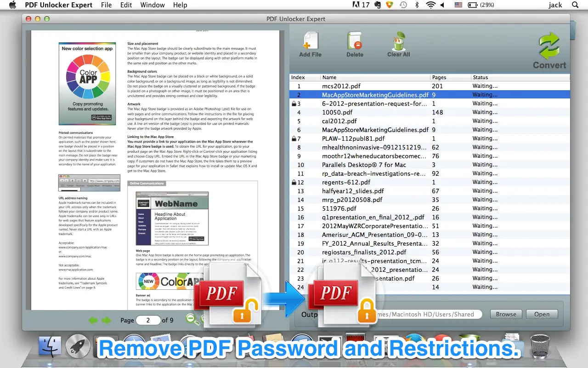Click the lock icon beside regents-612.pdf
Viewport: 588px width, 368px height.
click(294, 182)
